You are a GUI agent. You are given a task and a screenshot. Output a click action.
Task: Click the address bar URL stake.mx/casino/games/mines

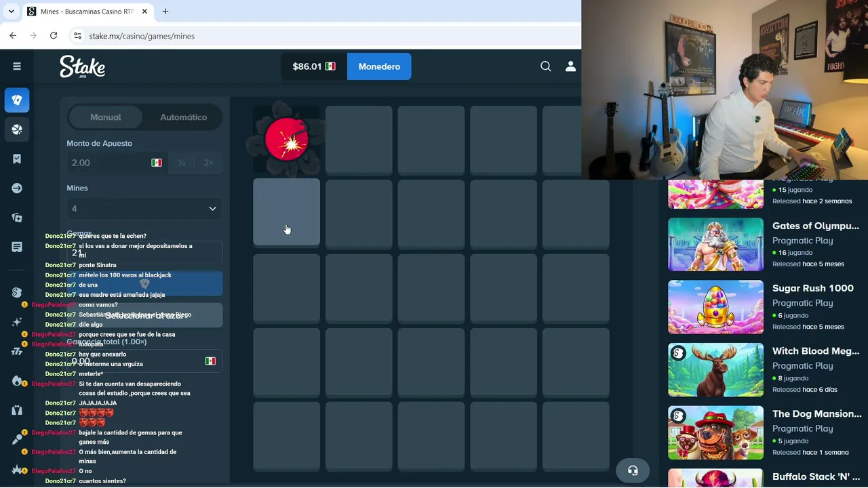[142, 36]
